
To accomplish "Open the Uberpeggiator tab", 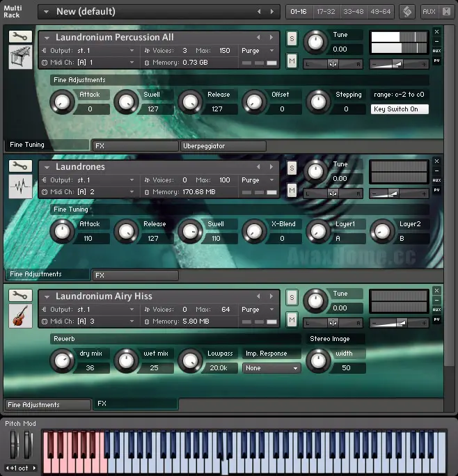I will (223, 146).
